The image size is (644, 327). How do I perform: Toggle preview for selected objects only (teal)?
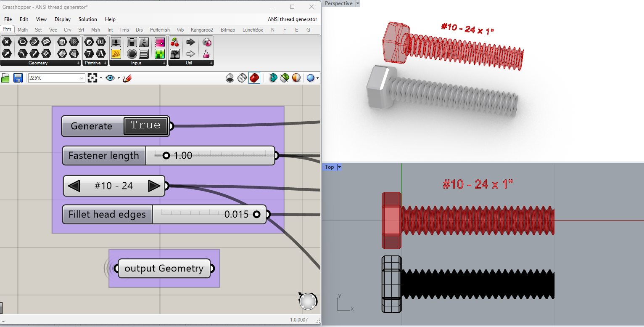pos(273,78)
